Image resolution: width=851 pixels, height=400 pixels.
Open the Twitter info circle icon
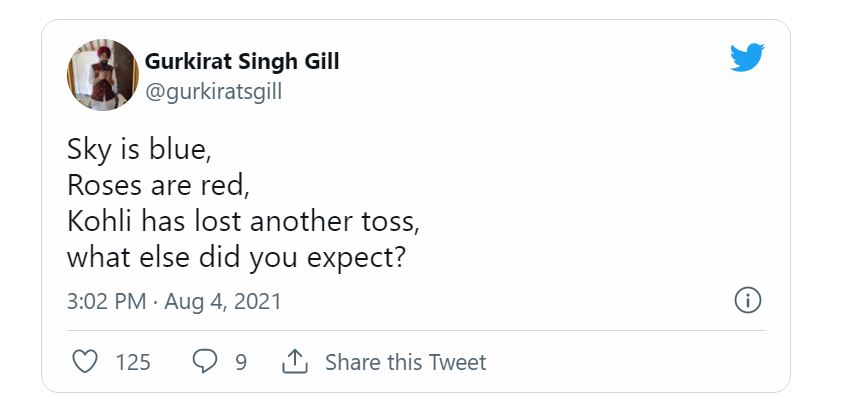click(747, 300)
